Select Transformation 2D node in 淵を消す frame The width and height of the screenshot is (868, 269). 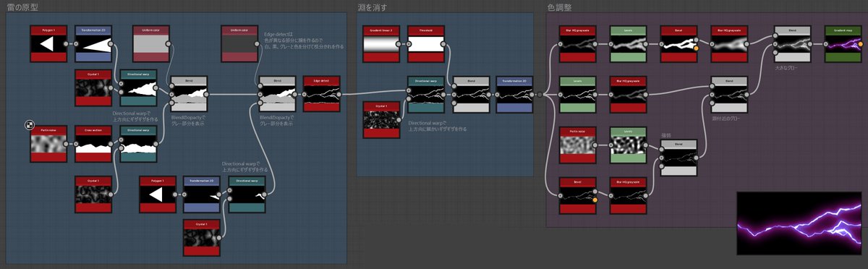[514, 94]
